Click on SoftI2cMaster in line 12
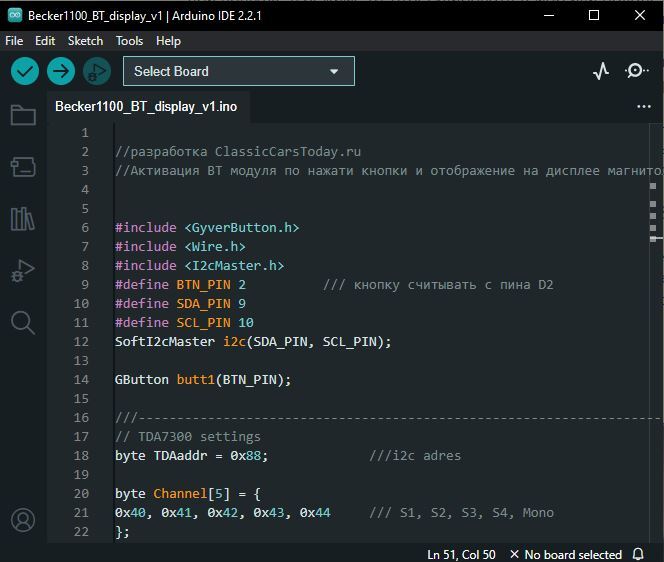The width and height of the screenshot is (664, 562). pyautogui.click(x=165, y=341)
